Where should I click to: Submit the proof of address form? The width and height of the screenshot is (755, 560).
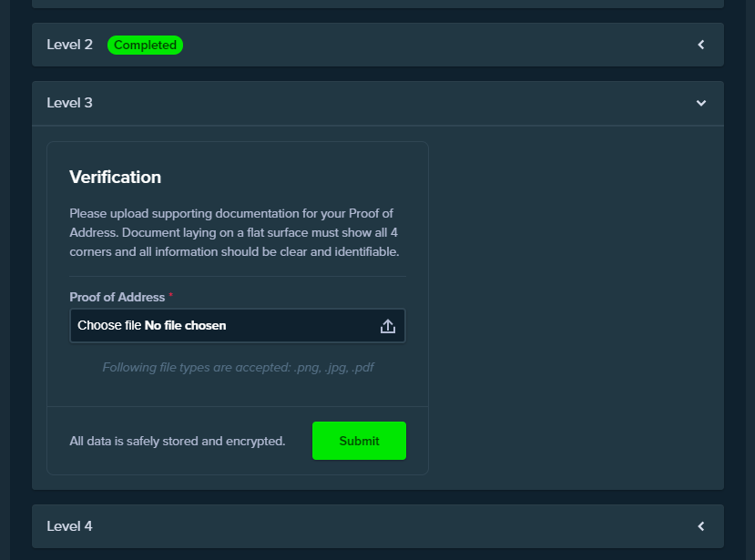359,441
